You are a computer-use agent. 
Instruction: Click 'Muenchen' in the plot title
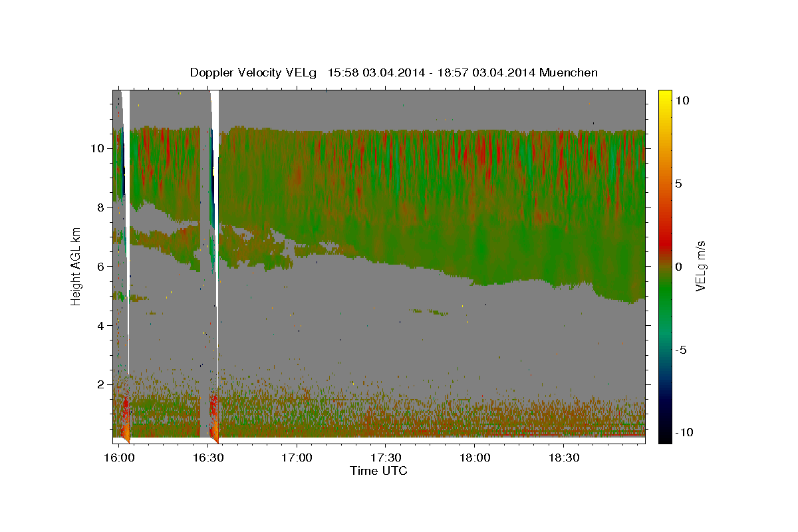(x=569, y=72)
